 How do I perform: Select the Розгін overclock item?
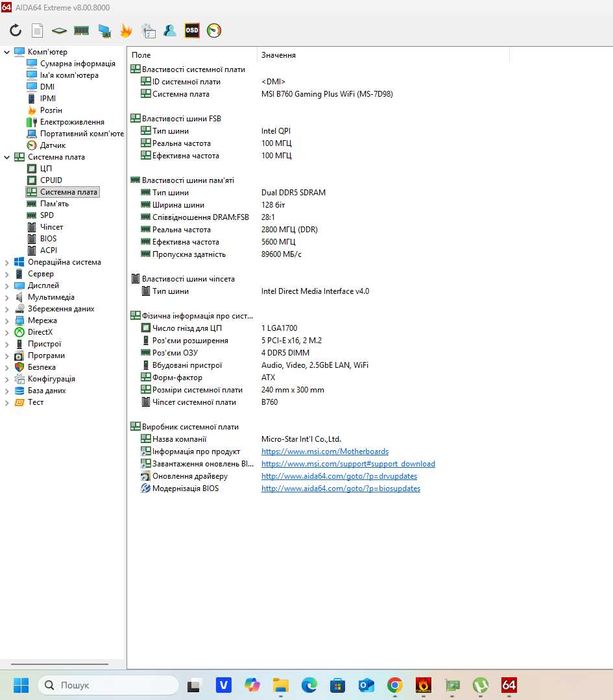pos(51,110)
